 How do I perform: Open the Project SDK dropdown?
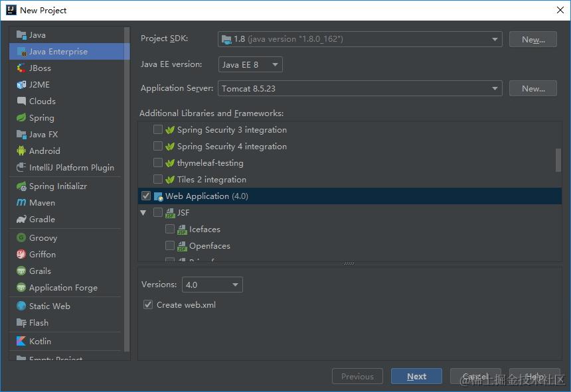tap(360, 39)
